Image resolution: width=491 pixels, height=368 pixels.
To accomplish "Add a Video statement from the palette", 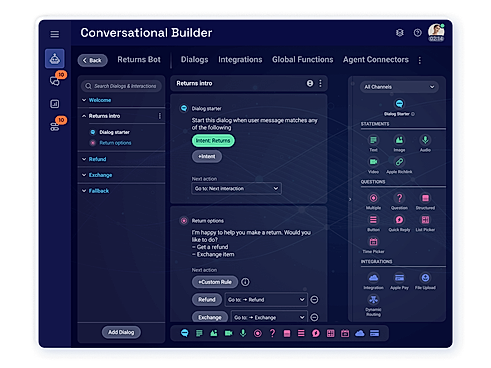I will coord(373,162).
